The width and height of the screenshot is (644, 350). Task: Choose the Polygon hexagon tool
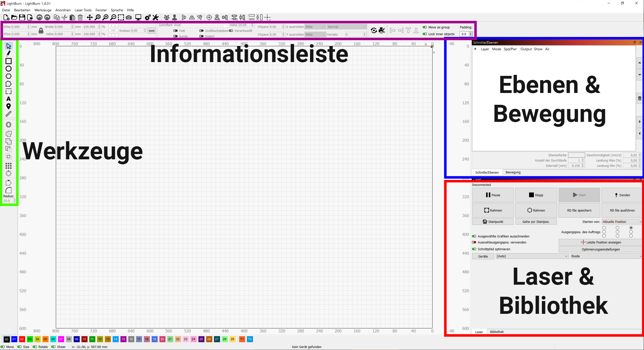tap(9, 76)
